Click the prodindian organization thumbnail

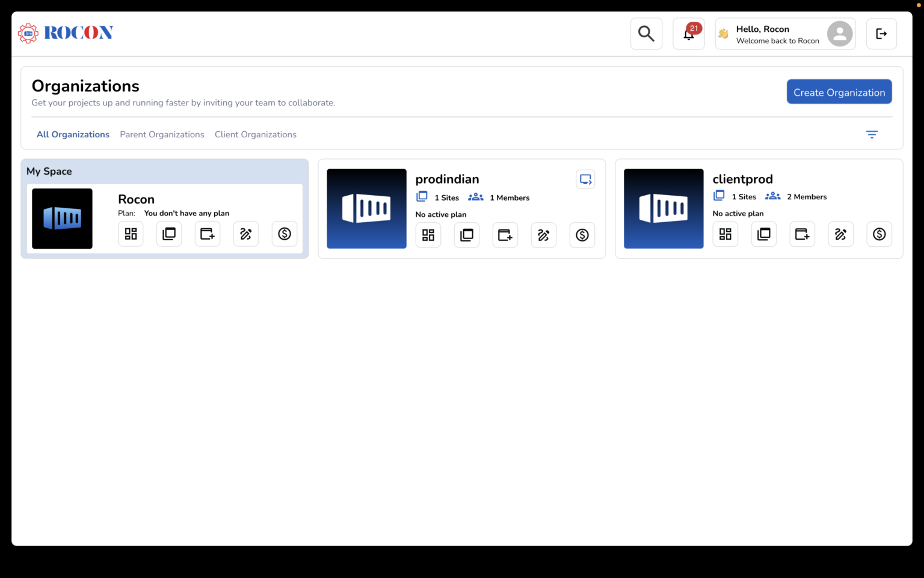pos(366,208)
